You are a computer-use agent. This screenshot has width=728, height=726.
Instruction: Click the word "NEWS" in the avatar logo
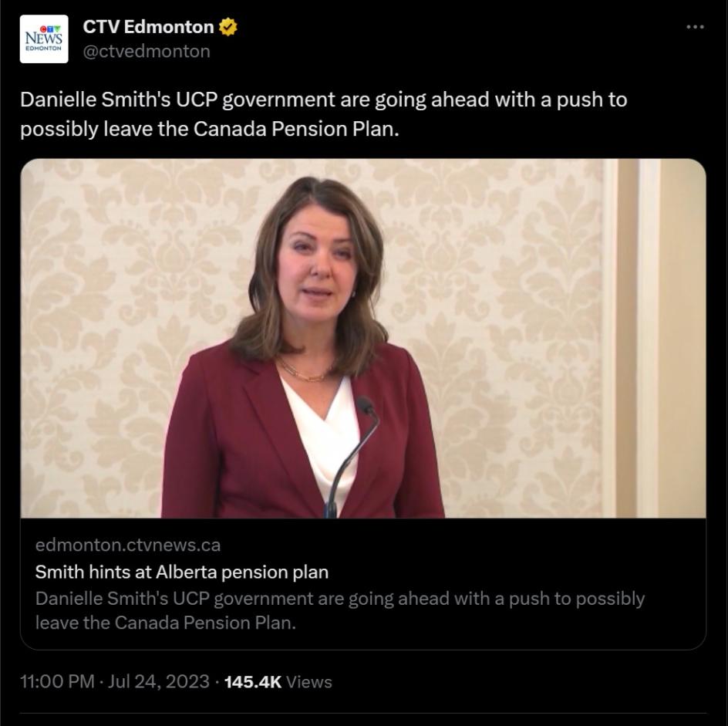point(44,37)
